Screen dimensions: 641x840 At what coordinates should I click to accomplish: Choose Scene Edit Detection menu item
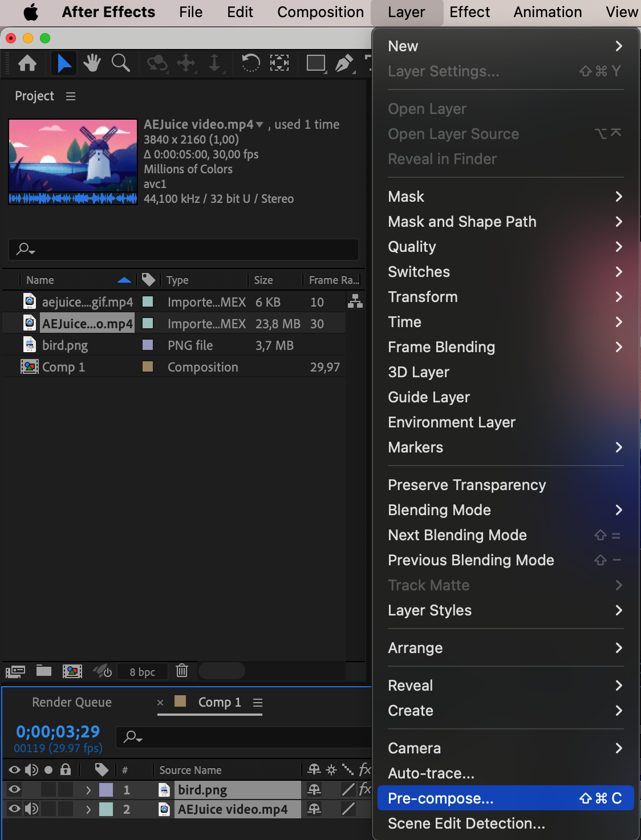point(506,823)
